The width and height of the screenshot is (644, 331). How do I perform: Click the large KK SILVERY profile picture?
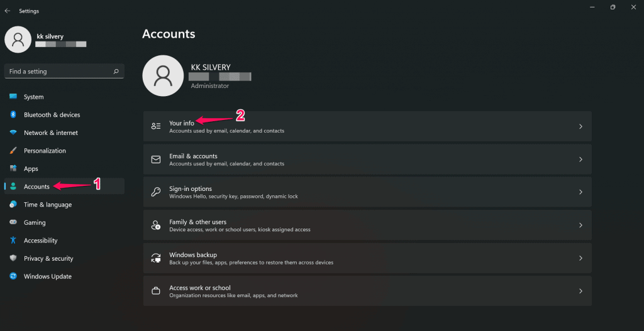(163, 76)
